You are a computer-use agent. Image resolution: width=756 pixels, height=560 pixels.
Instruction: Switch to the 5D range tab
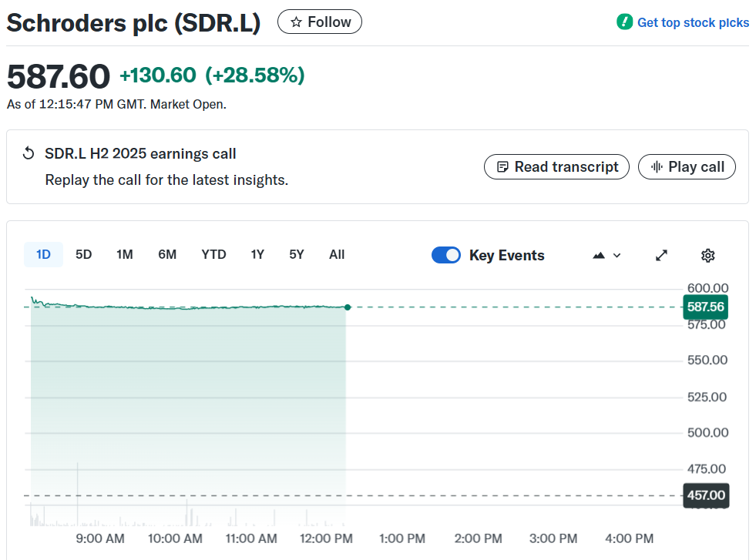(83, 254)
